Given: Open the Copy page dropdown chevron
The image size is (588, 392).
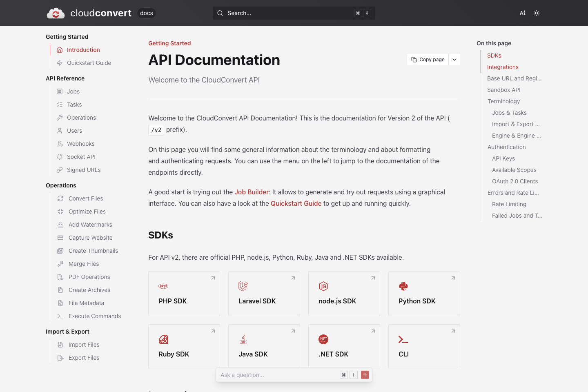Looking at the screenshot, I should 454,59.
